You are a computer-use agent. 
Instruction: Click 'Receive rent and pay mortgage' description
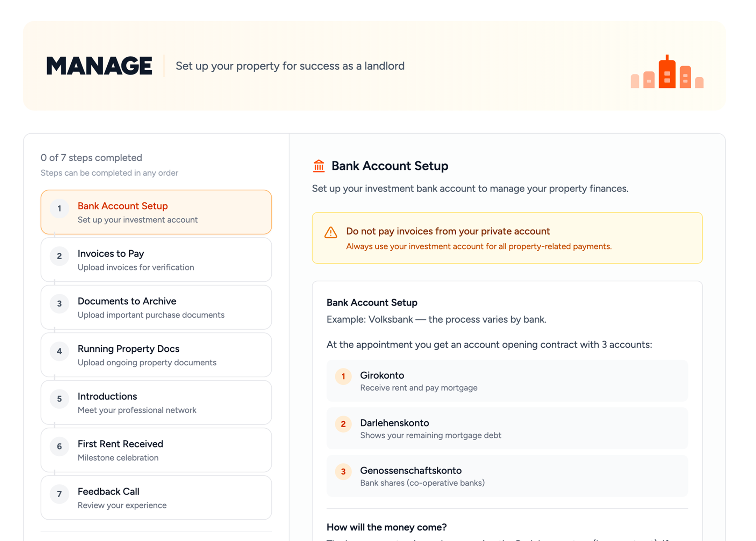coord(419,388)
